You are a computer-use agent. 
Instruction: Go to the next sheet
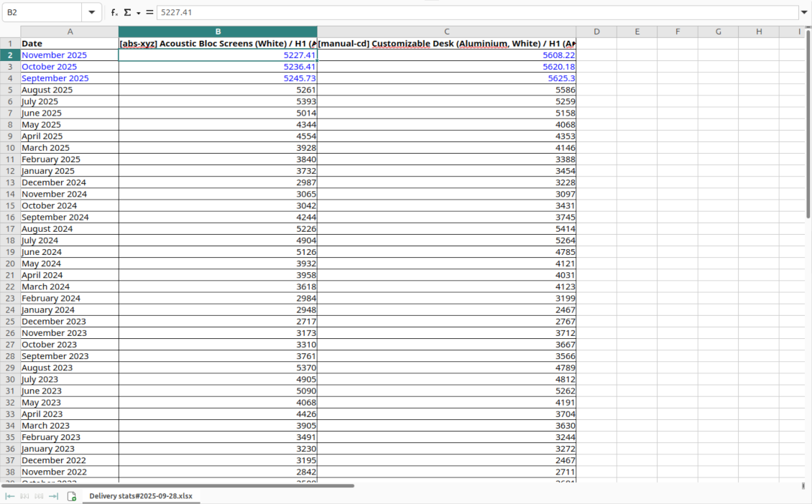click(x=38, y=495)
